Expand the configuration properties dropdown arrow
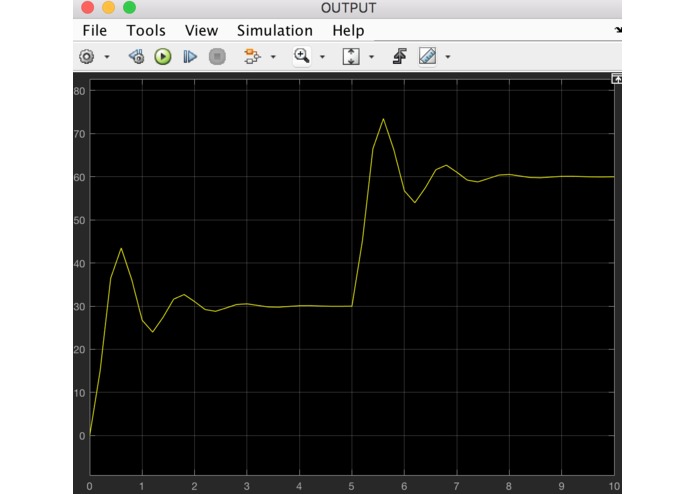 107,57
